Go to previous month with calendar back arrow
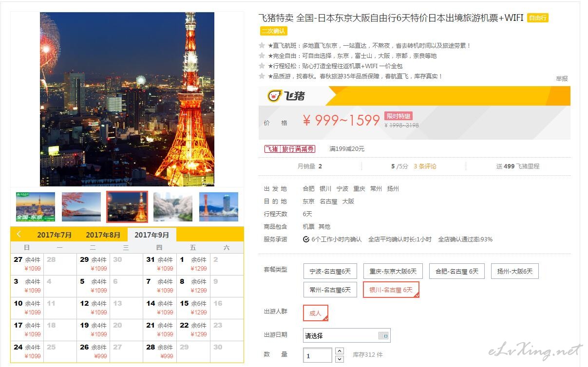 [19, 234]
